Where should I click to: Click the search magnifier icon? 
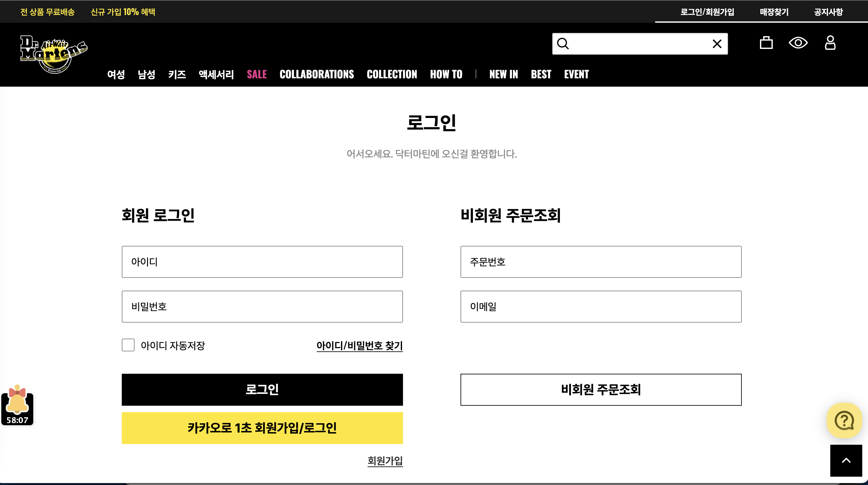(563, 44)
